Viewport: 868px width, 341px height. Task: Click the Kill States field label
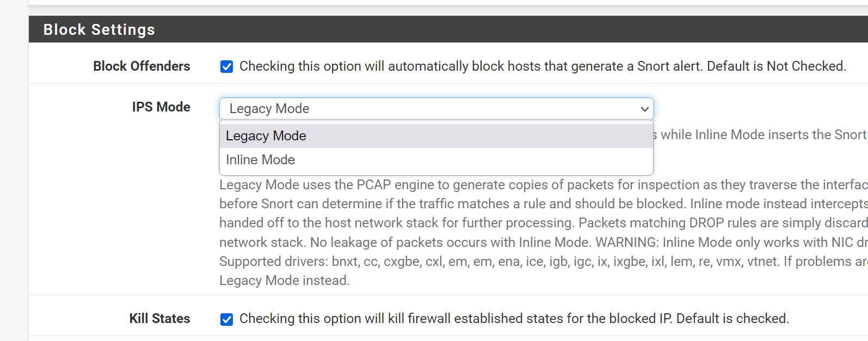click(x=159, y=319)
